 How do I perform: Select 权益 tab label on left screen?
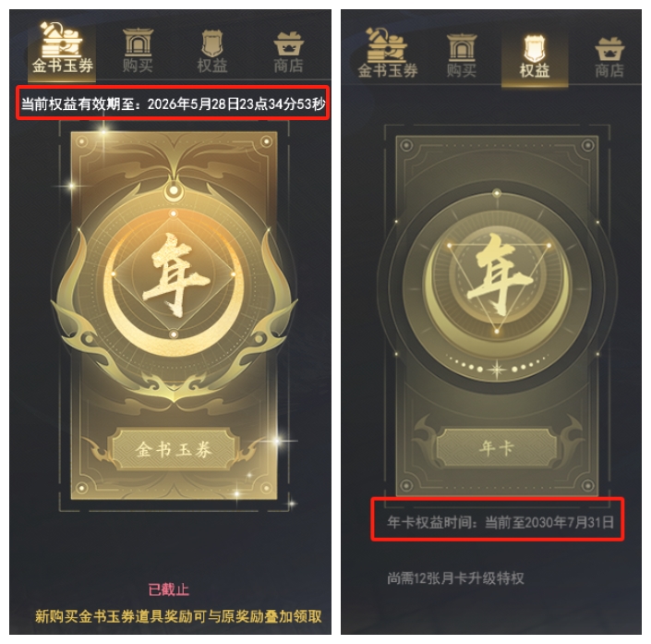(212, 66)
